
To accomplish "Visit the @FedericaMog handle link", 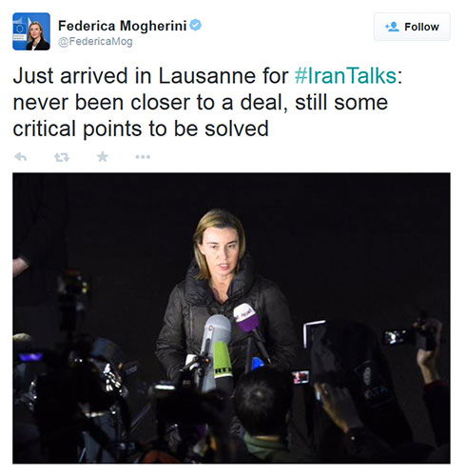I will (95, 42).
